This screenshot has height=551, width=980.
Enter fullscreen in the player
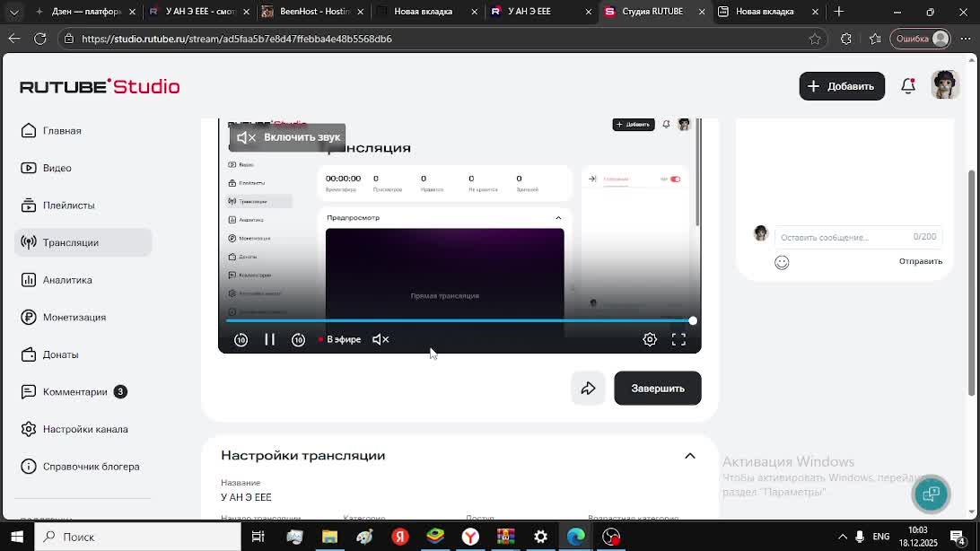click(678, 339)
